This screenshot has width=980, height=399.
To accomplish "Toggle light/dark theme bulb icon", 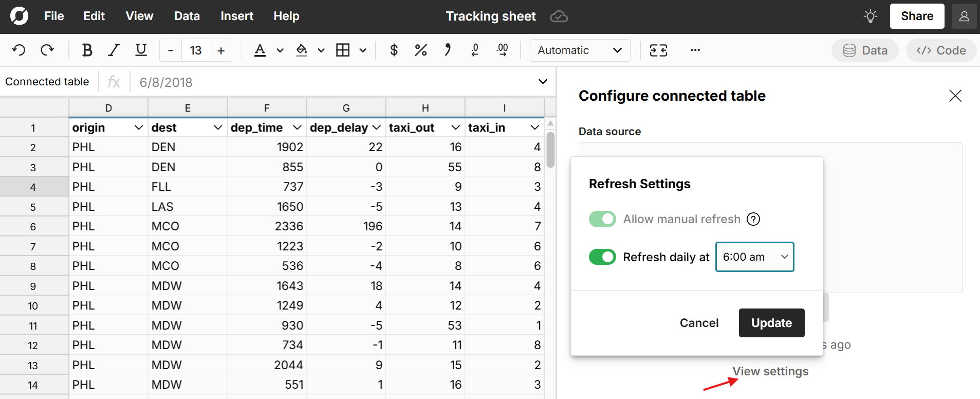I will 870,16.
